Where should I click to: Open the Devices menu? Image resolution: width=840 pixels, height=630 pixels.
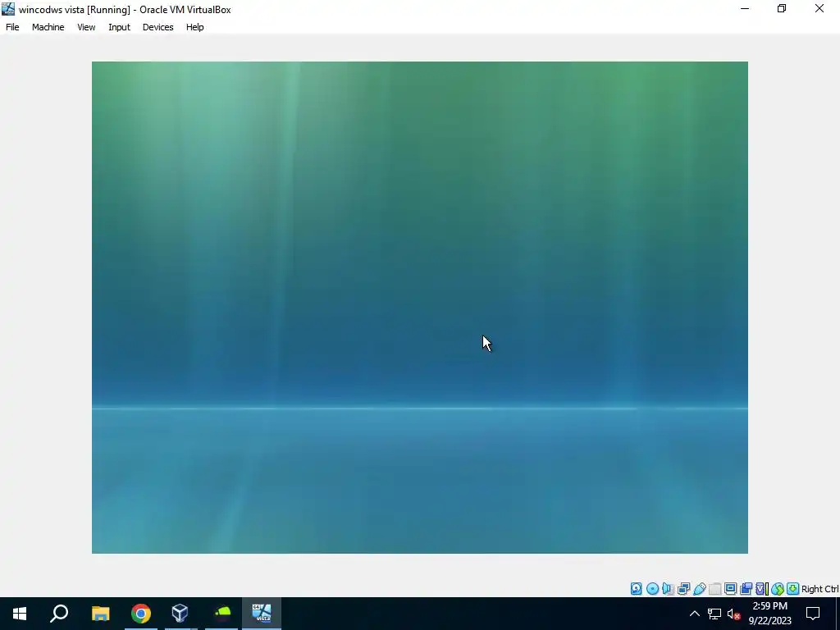[158, 27]
